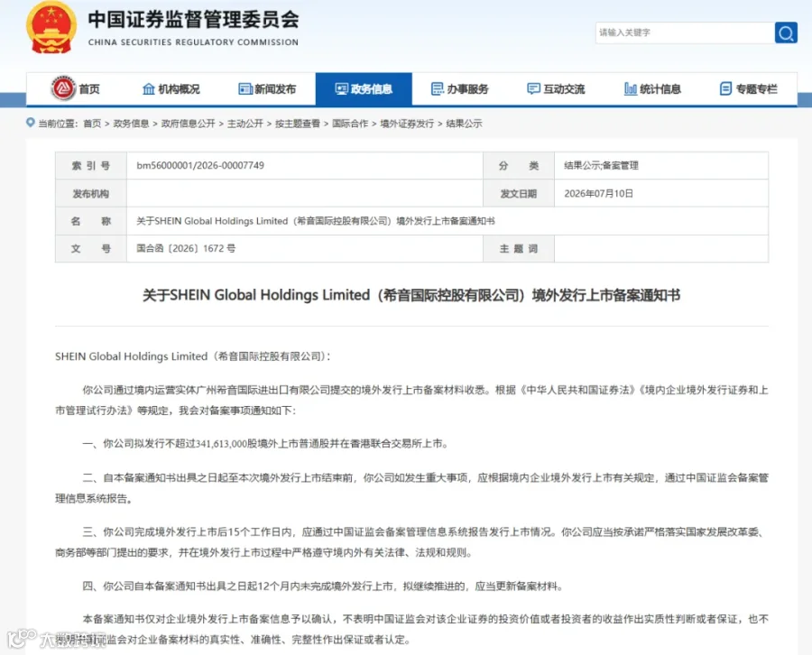Click the paragraph beginning 二、自本备案通知书
Viewport: 812px width, 655px height.
click(411, 488)
